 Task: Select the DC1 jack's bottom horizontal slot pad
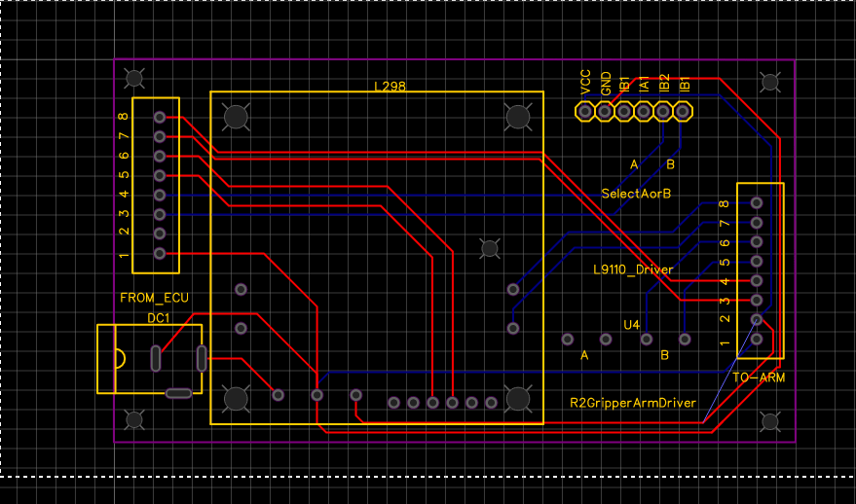[178, 393]
